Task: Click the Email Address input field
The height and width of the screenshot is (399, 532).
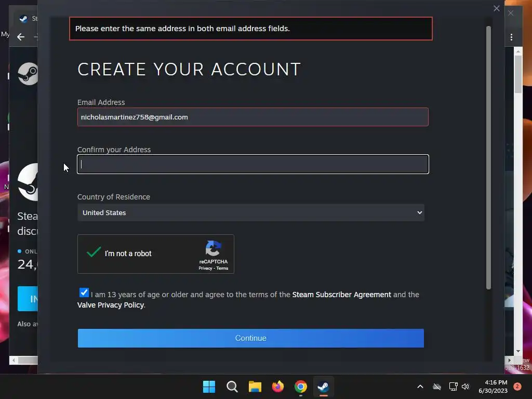Action: (253, 117)
